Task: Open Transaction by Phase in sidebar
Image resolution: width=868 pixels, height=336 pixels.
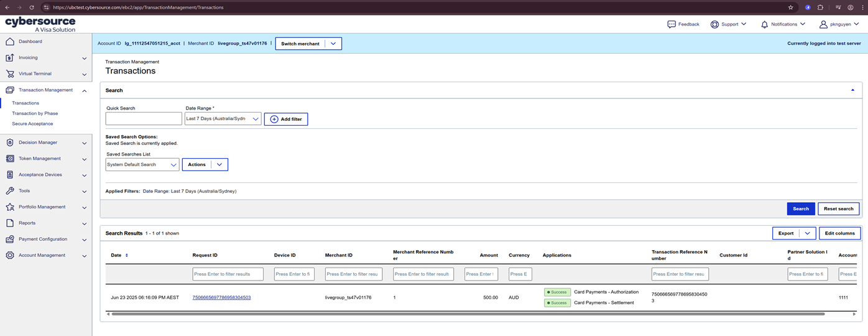Action: point(35,113)
